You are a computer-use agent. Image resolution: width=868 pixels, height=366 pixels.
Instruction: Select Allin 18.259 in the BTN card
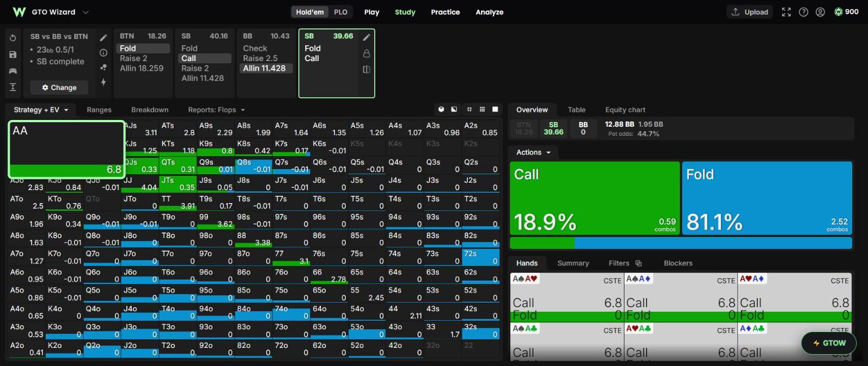(142, 68)
